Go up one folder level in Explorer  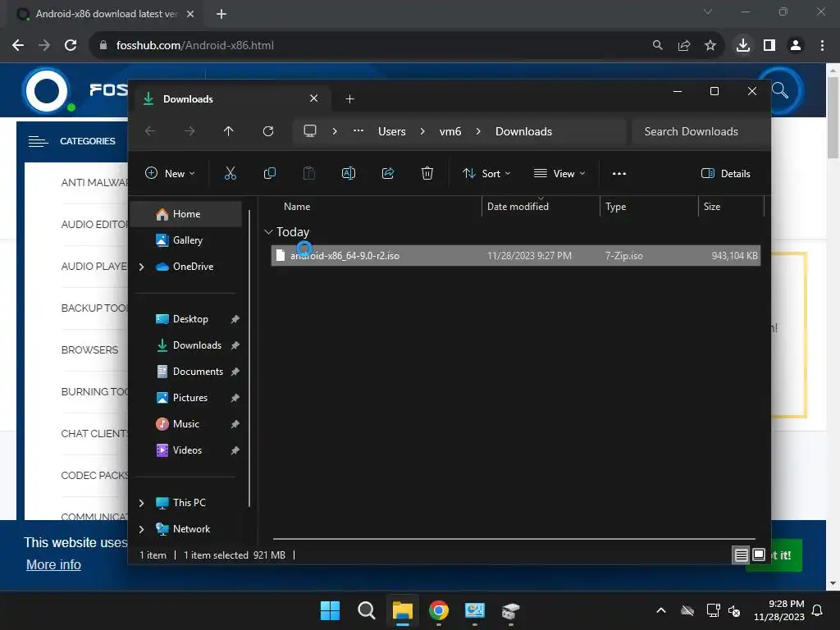pos(229,131)
